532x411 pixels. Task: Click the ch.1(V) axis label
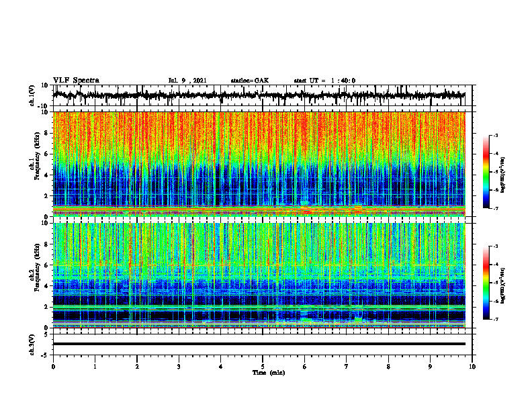pyautogui.click(x=32, y=95)
